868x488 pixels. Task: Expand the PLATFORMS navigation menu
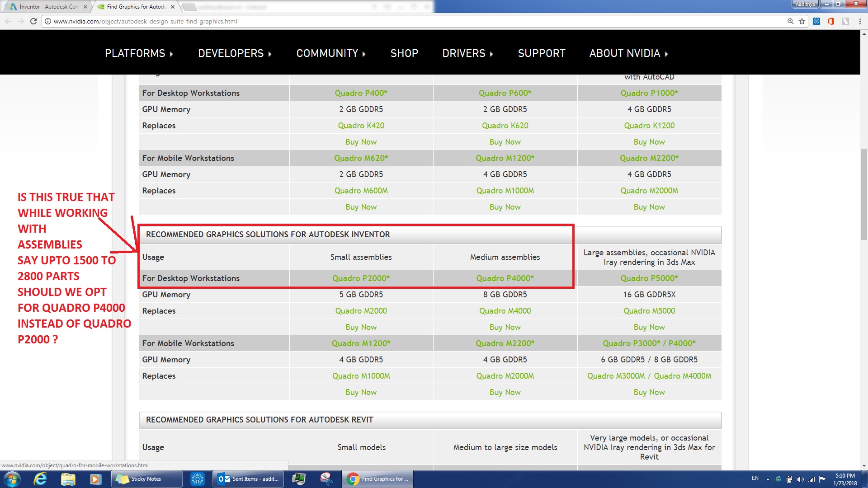[139, 53]
